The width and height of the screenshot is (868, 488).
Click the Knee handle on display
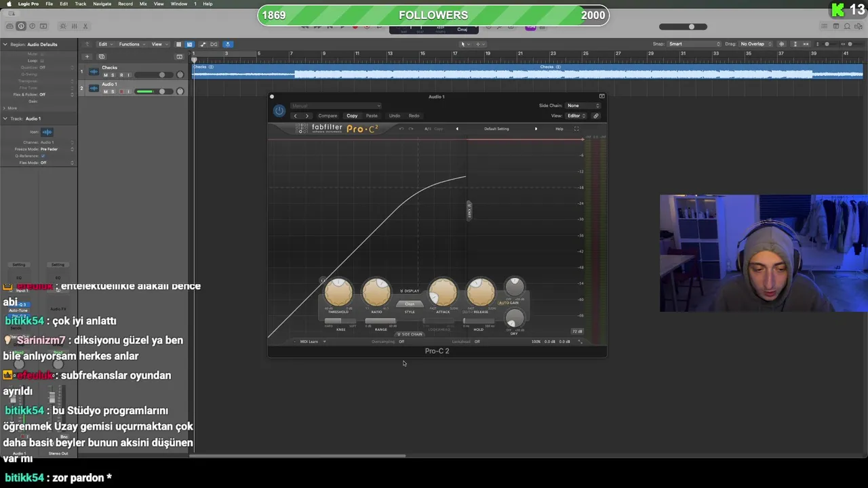pos(469,211)
